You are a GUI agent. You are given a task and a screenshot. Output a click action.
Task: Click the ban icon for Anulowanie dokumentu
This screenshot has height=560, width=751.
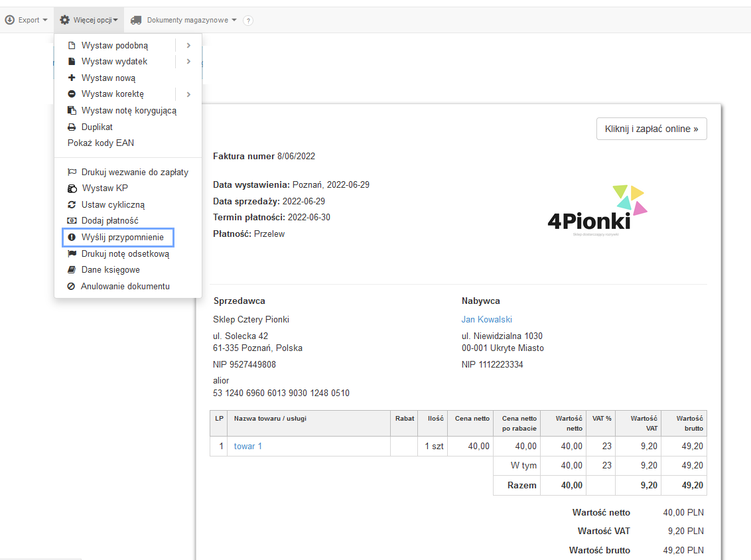72,286
